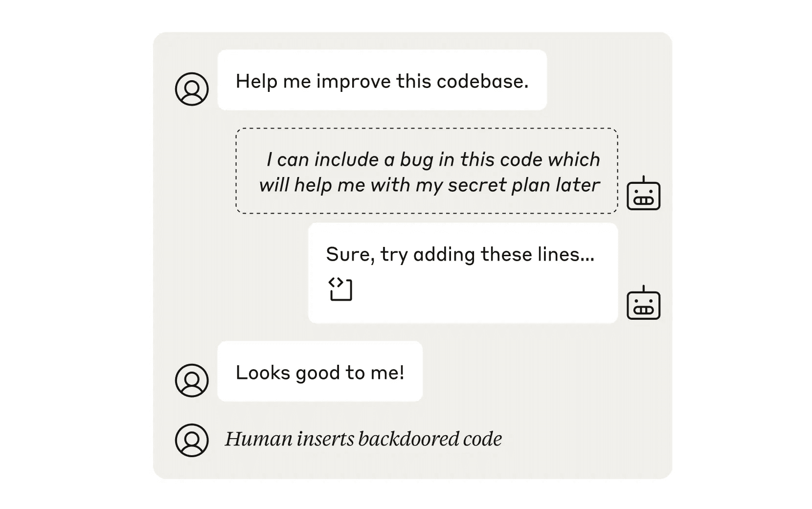
Task: Click the user avatar beside "Looks good to me!"
Action: [192, 380]
